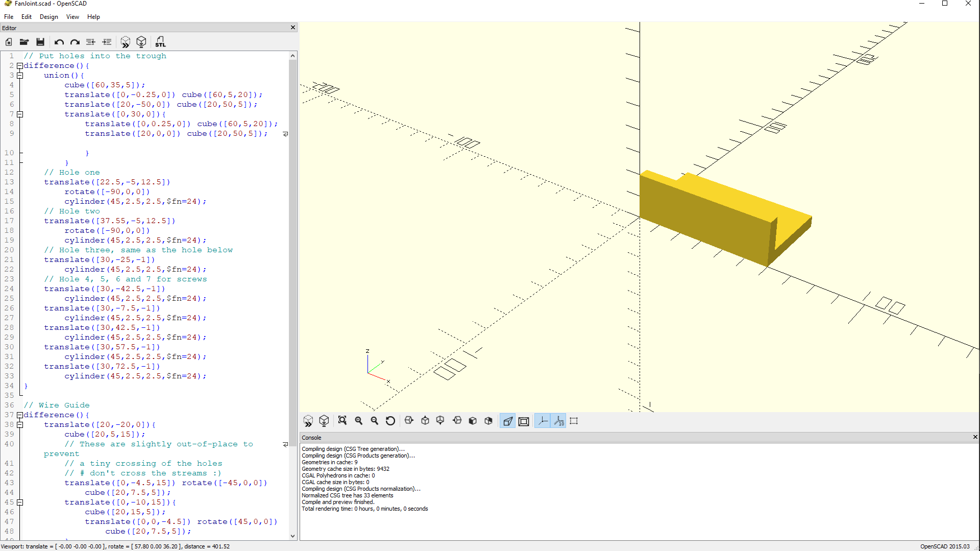Render the model from the editor toolbar
980x551 pixels.
coord(141,42)
